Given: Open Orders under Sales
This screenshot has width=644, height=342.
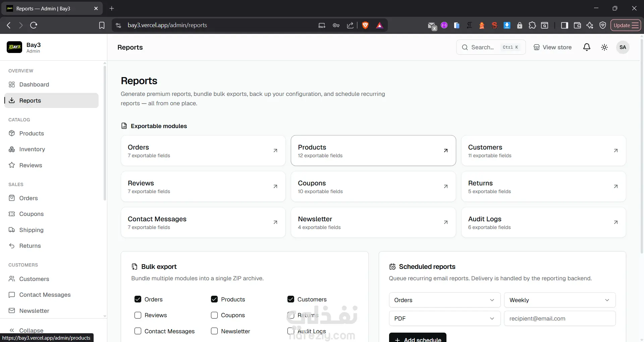Looking at the screenshot, I should 51,198.
